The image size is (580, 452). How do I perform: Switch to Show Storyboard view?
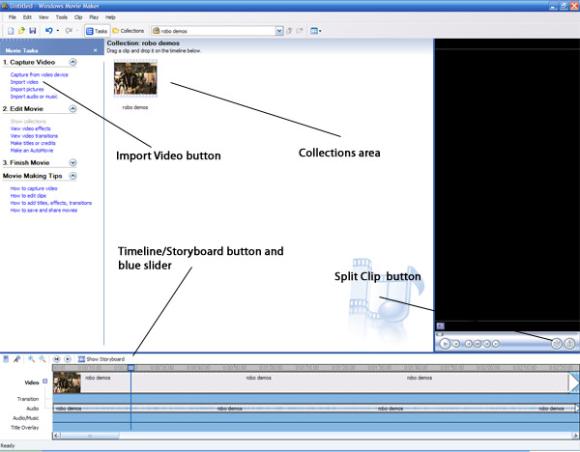[x=101, y=359]
